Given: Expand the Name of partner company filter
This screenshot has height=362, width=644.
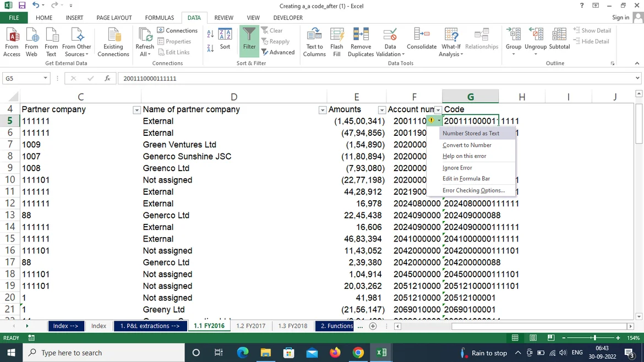Looking at the screenshot, I should [323, 110].
